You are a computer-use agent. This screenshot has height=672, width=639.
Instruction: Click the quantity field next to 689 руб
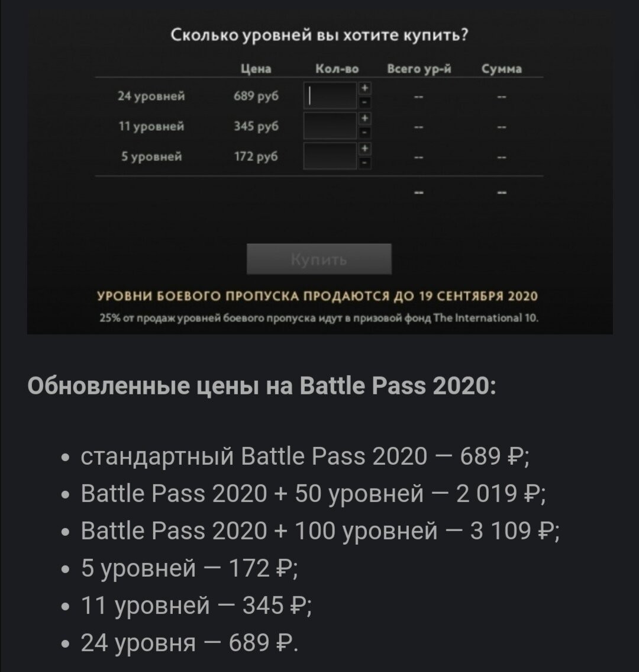tap(330, 95)
